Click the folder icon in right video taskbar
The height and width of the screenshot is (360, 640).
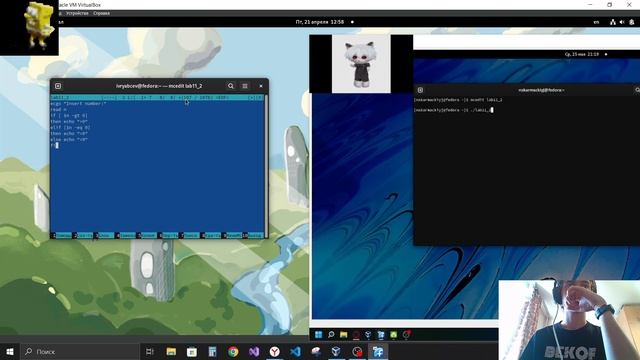coord(344,335)
